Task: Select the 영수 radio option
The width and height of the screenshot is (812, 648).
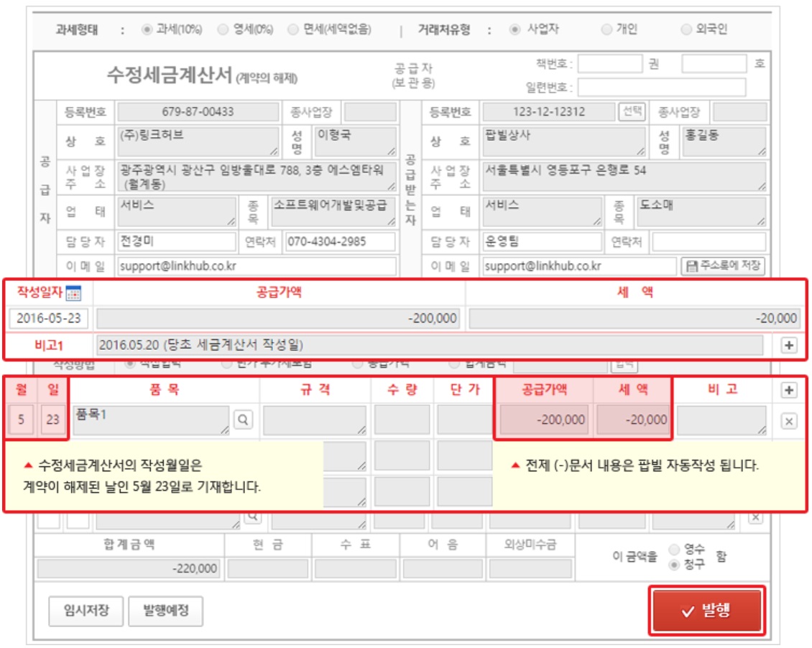Action: click(x=674, y=549)
